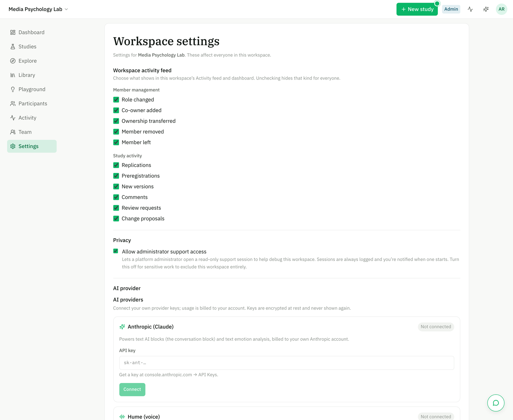Viewport: 513px width, 420px height.
Task: Uncheck Comments
Action: pyautogui.click(x=116, y=197)
